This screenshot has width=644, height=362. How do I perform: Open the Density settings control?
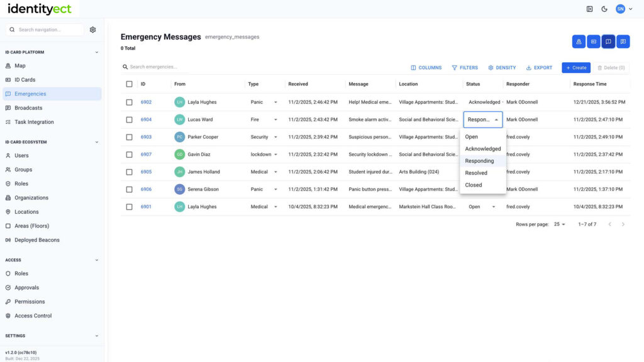pyautogui.click(x=502, y=68)
